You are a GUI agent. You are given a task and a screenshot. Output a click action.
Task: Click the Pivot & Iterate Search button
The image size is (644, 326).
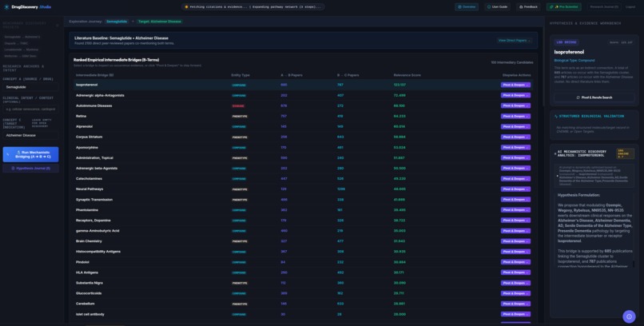coord(594,97)
